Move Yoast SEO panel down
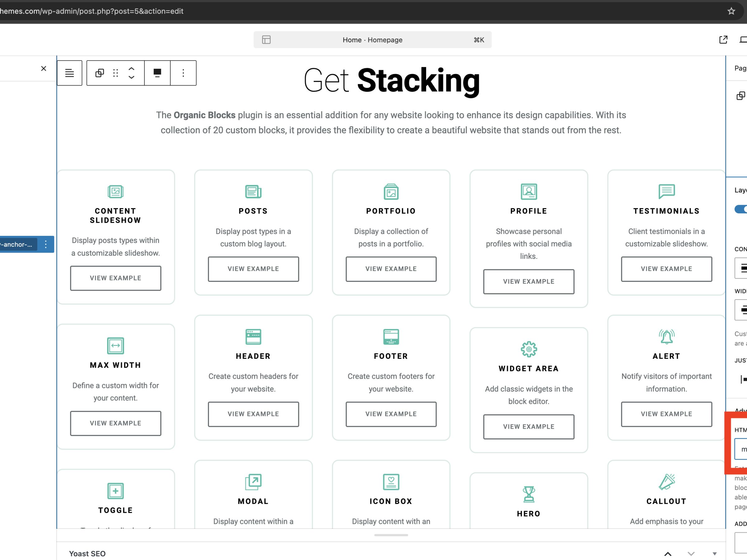Viewport: 747px width, 560px height. point(691,553)
